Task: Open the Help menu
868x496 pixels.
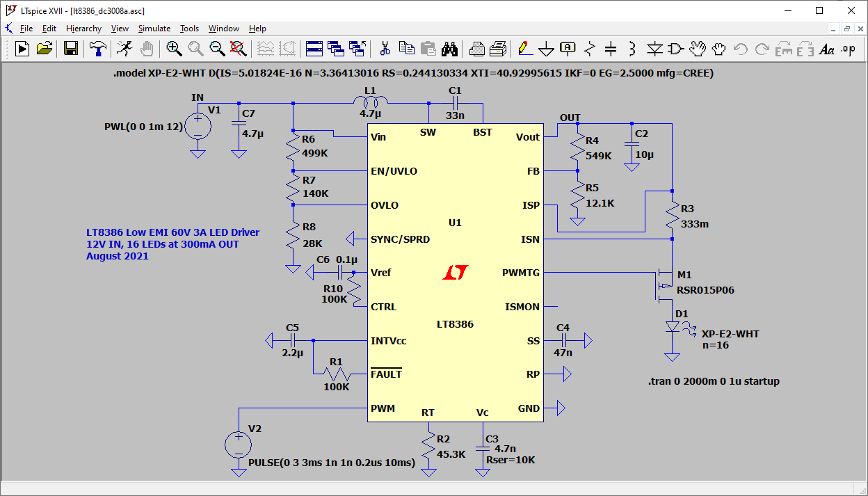Action: (x=257, y=29)
